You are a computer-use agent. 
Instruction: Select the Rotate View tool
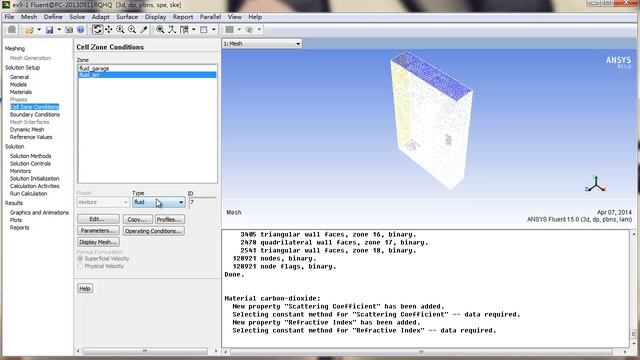point(97,29)
